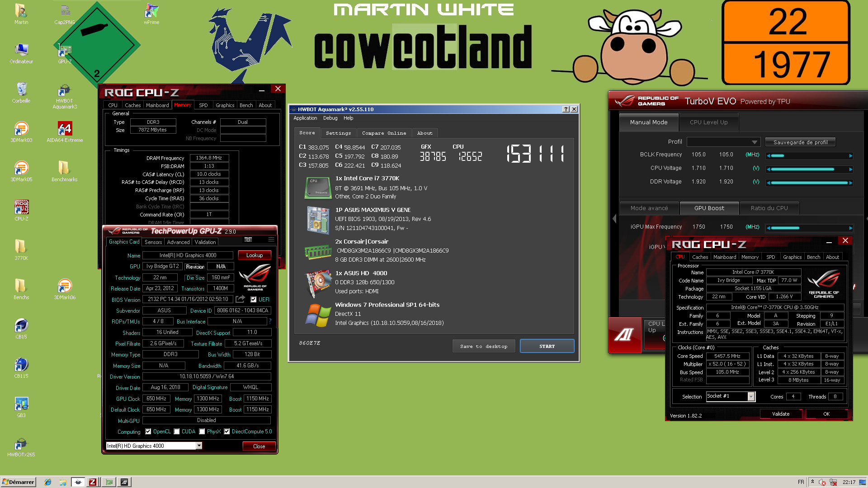Adjust the CPU Voltage slider

(810, 169)
